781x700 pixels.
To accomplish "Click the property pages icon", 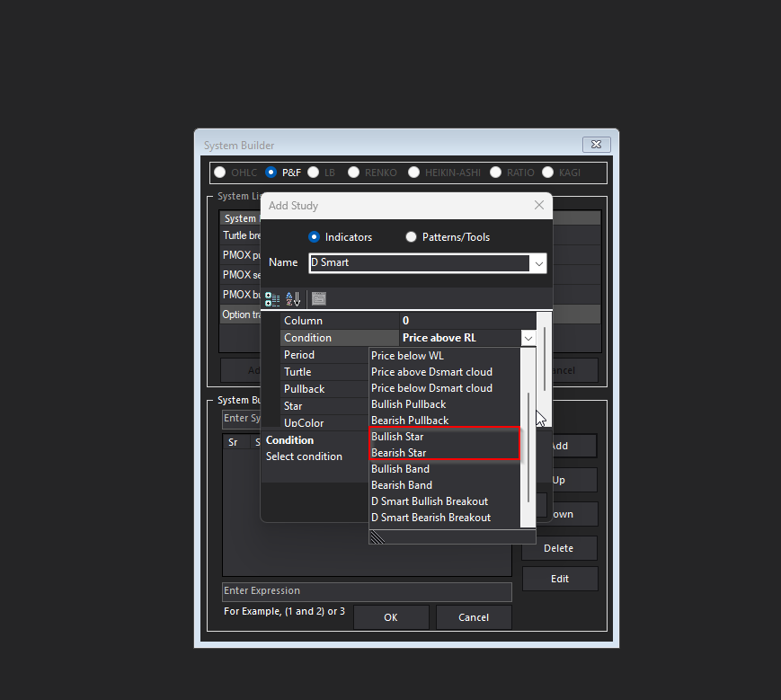I will tap(320, 298).
